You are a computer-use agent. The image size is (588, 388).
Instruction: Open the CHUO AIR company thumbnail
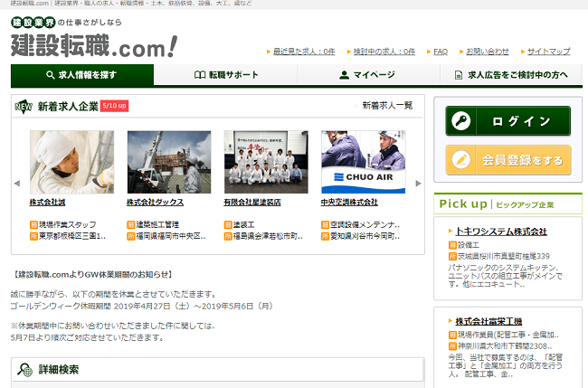click(x=363, y=162)
